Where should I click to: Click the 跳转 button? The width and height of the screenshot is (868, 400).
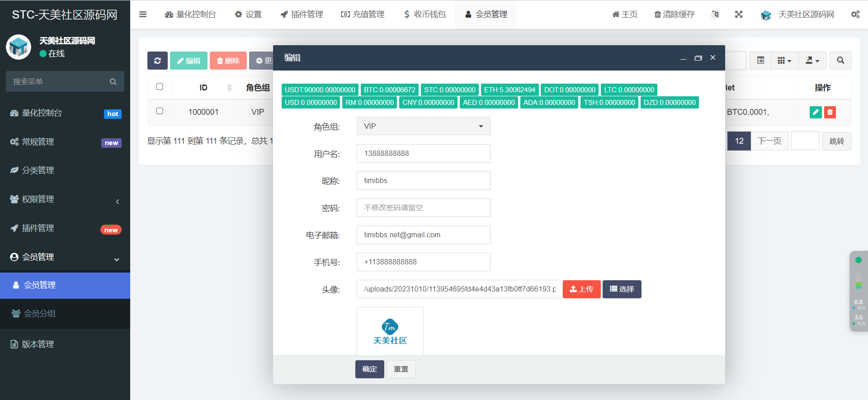837,141
